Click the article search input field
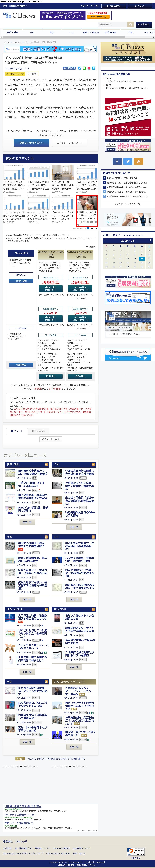The height and width of the screenshot is (868, 155). [112, 25]
